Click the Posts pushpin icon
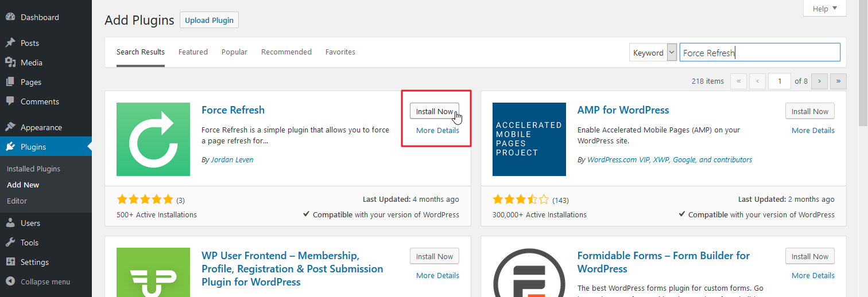868x297 pixels. [10, 43]
